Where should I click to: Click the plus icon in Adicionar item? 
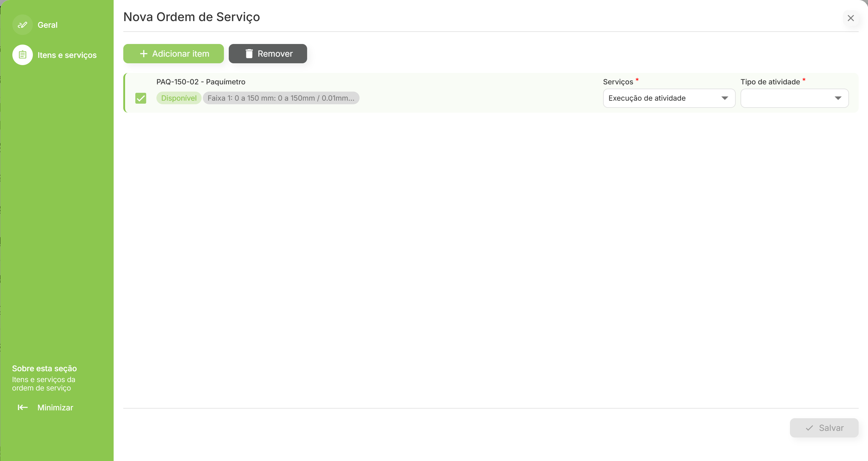(143, 54)
